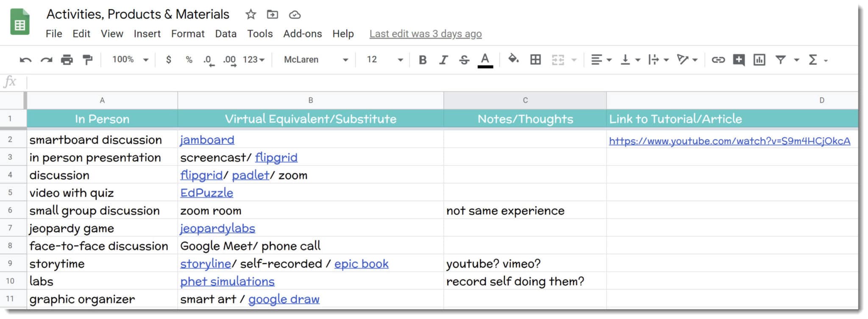Open the youtube.com tutorial link
This screenshot has width=868, height=319.
(x=729, y=141)
